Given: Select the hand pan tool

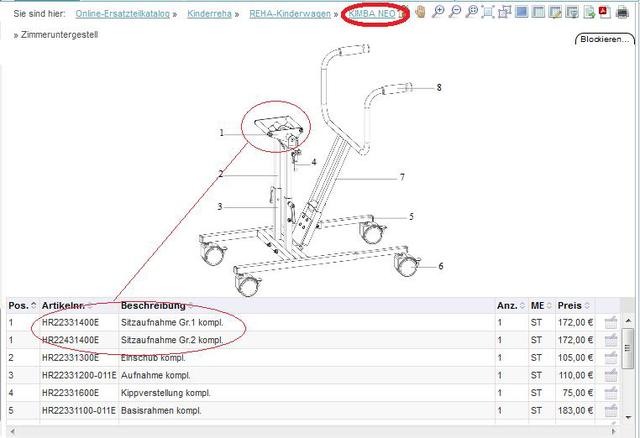Looking at the screenshot, I should (420, 12).
